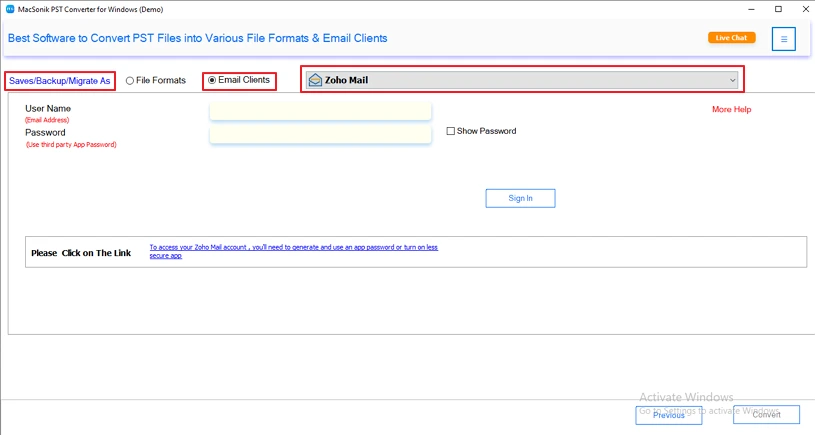Click the MacSonik app icon in title bar
The width and height of the screenshot is (815, 435).
point(10,9)
